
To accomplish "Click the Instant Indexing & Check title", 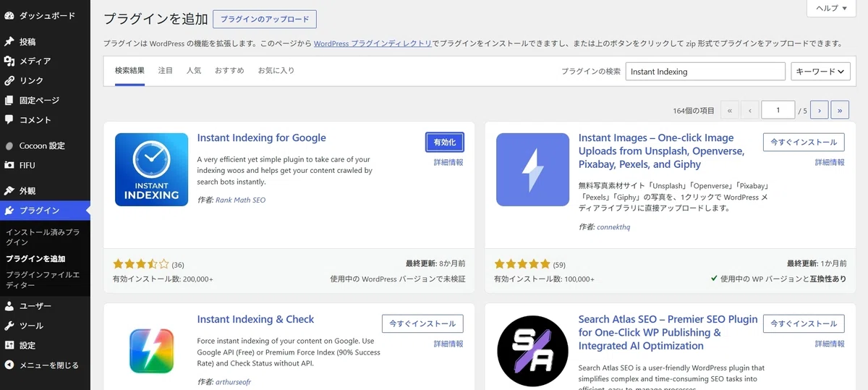I will (255, 320).
